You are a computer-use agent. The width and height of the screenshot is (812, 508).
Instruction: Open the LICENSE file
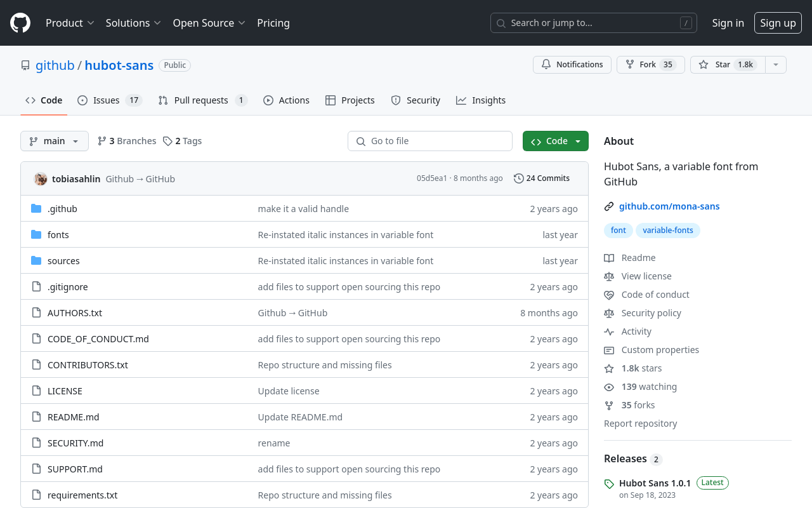(x=65, y=391)
